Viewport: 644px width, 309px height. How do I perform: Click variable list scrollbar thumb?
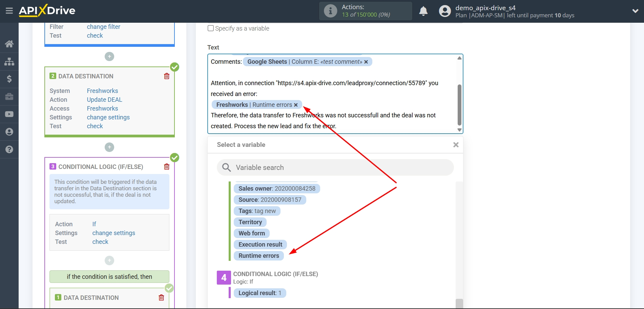tap(459, 304)
